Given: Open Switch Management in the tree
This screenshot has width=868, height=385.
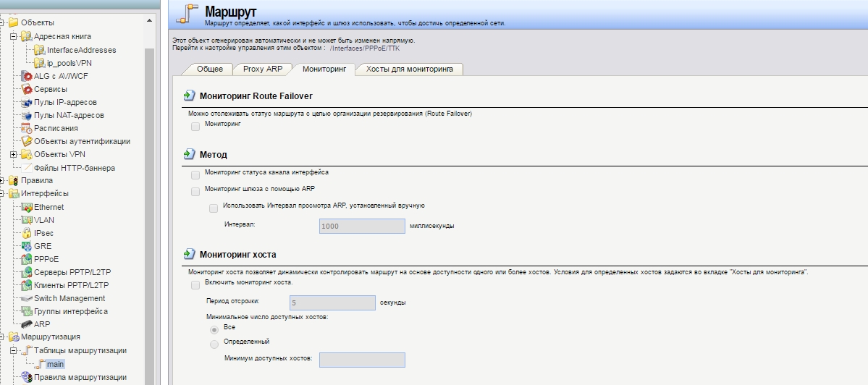Looking at the screenshot, I should (69, 299).
